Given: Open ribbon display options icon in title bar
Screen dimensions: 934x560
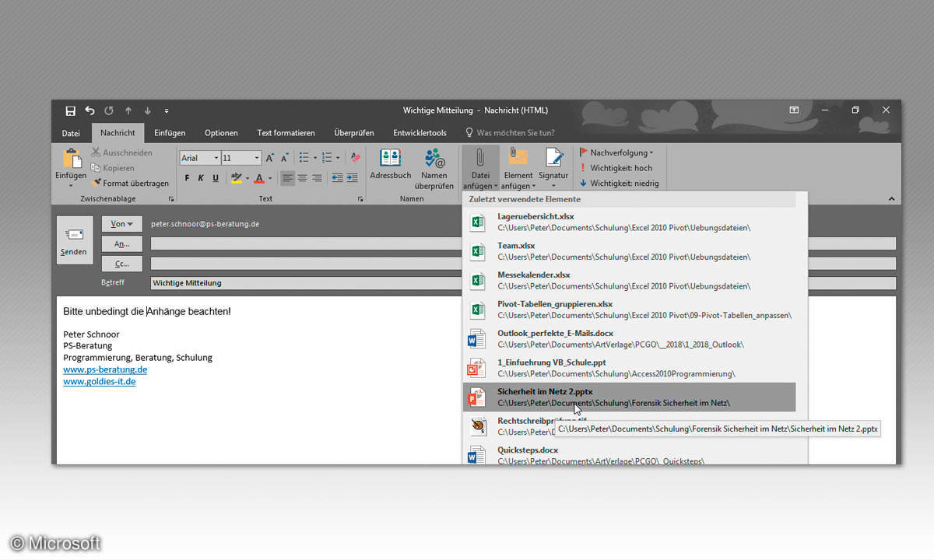Looking at the screenshot, I should click(794, 110).
